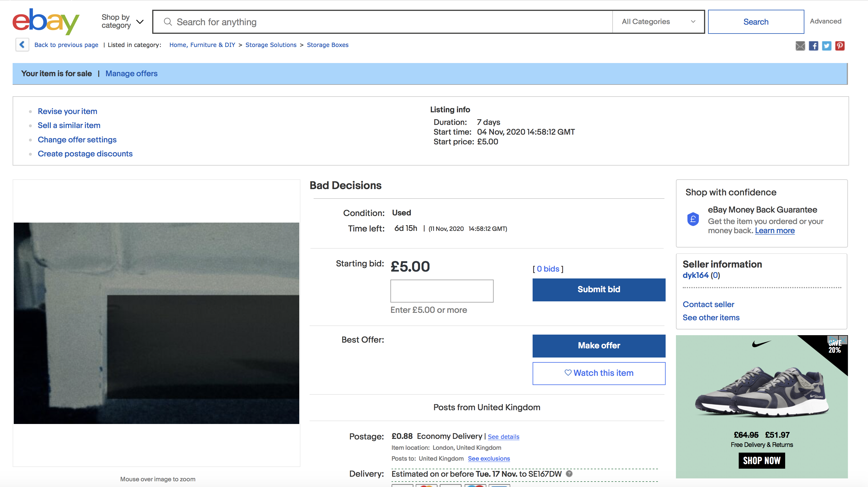This screenshot has height=487, width=868.
Task: Share listing on Twitter icon
Action: click(x=826, y=46)
